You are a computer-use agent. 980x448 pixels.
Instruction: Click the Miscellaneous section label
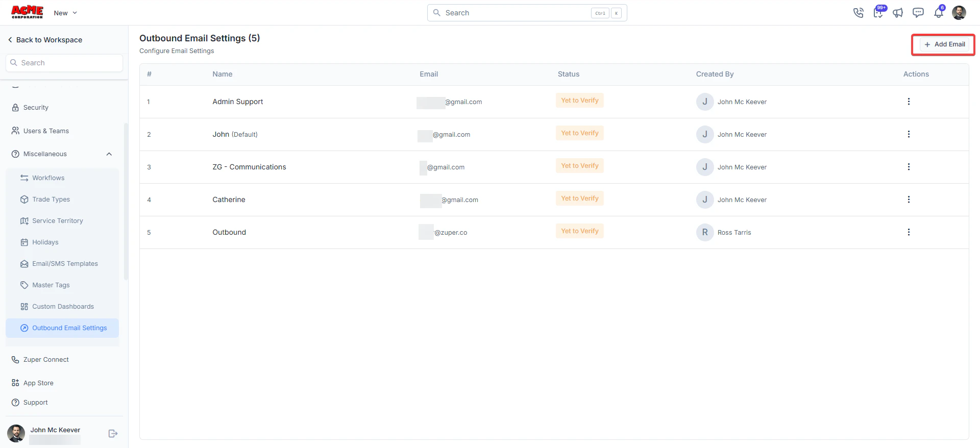(x=45, y=154)
